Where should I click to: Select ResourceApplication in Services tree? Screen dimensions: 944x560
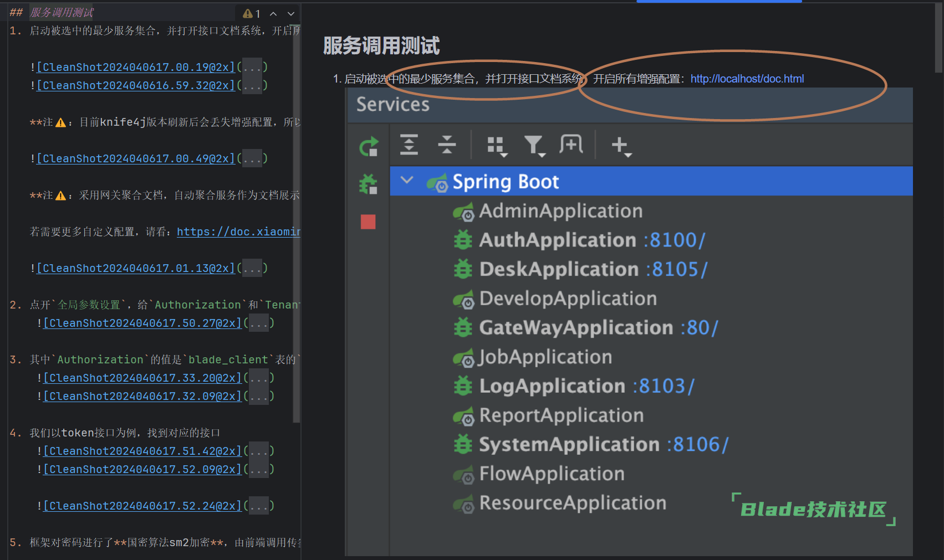pos(573,503)
